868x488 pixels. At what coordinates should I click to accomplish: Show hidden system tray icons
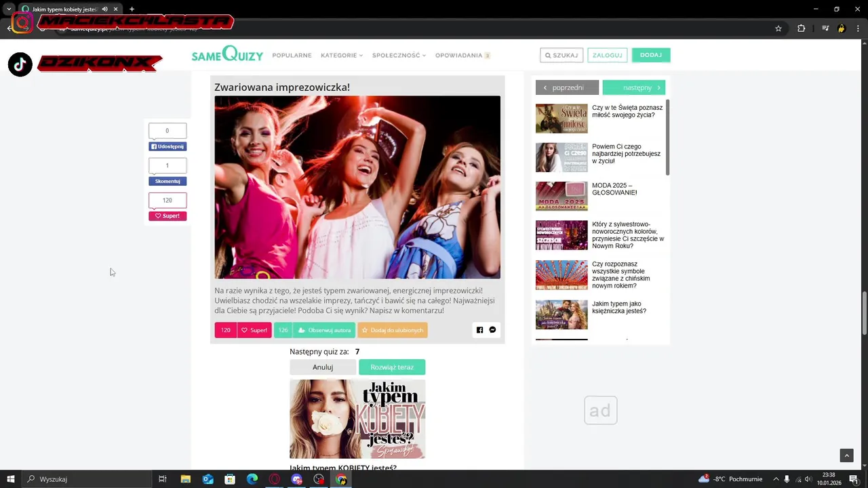coord(776,479)
